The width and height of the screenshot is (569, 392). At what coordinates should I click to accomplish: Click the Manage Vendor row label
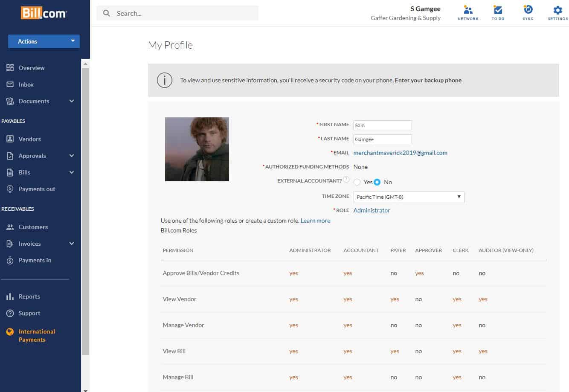[x=183, y=325]
